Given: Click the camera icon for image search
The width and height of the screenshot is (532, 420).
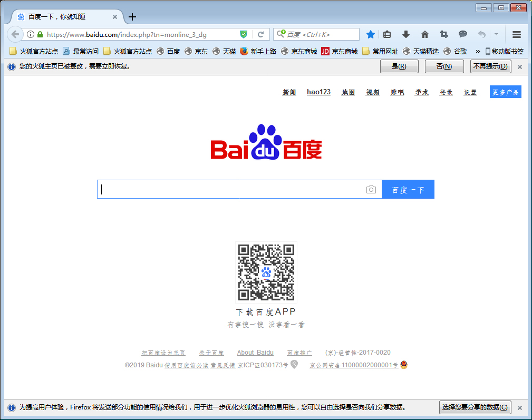Looking at the screenshot, I should point(371,189).
